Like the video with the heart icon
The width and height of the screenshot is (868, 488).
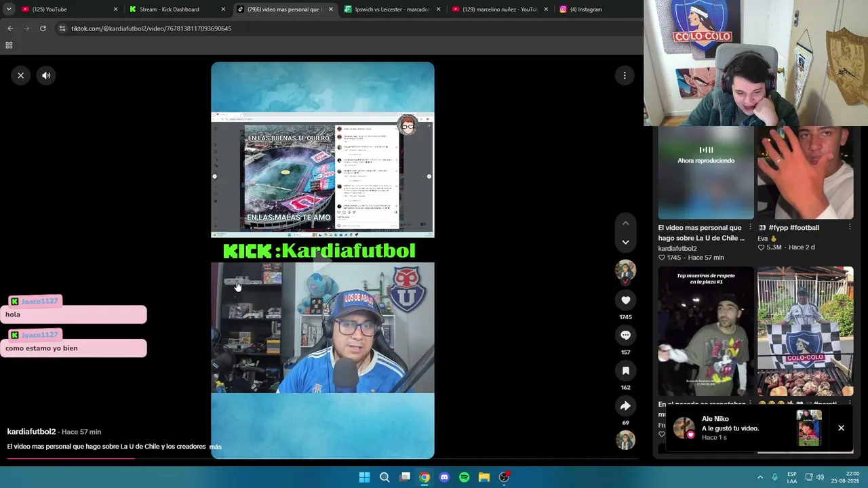pyautogui.click(x=625, y=300)
